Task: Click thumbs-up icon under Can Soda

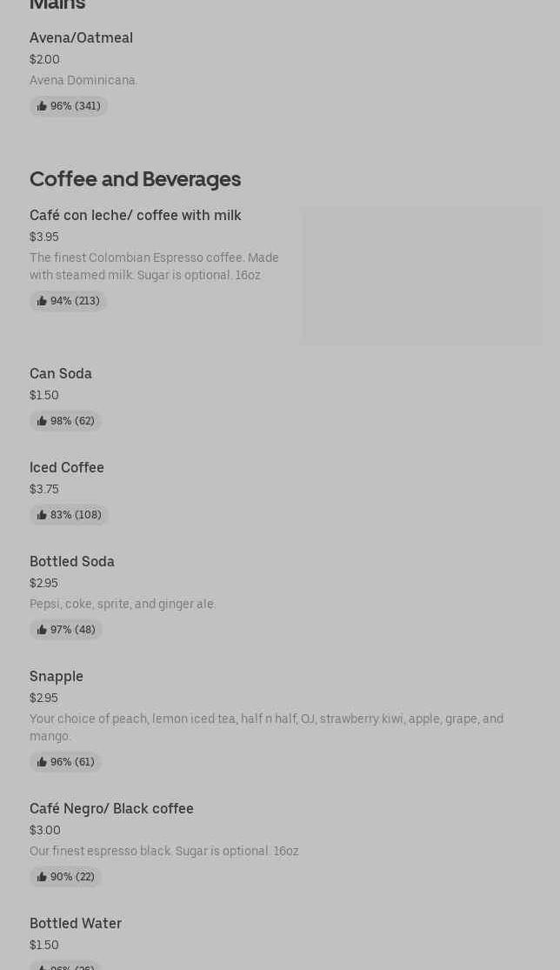Action: 42,421
